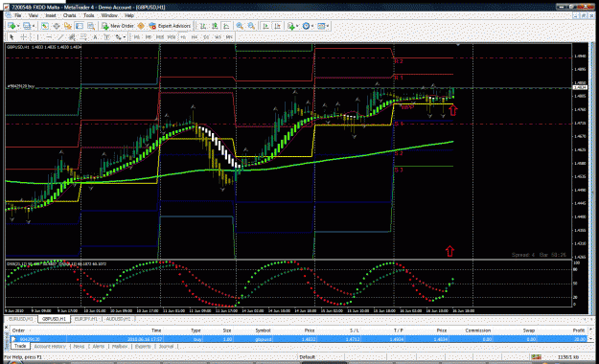The width and height of the screenshot is (599, 364).
Task: Expand the Templates dropdown arrow
Action: [328, 26]
